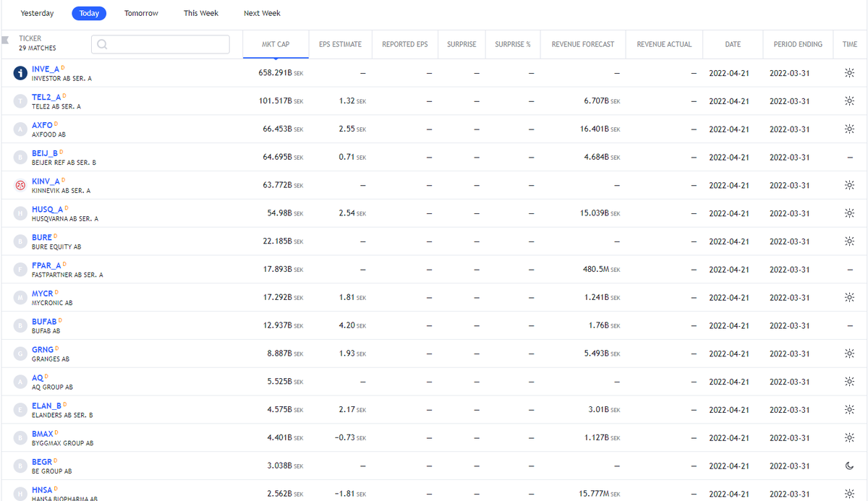Sort by the MKT CAP column header
868x501 pixels.
276,44
